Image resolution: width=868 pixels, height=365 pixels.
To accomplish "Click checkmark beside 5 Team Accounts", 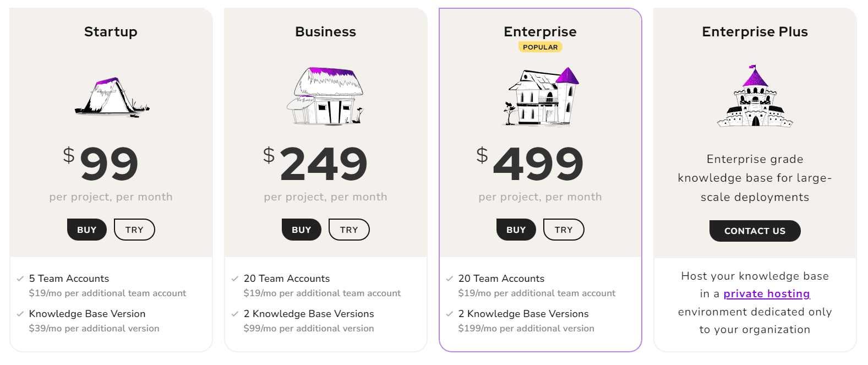I will [x=20, y=279].
